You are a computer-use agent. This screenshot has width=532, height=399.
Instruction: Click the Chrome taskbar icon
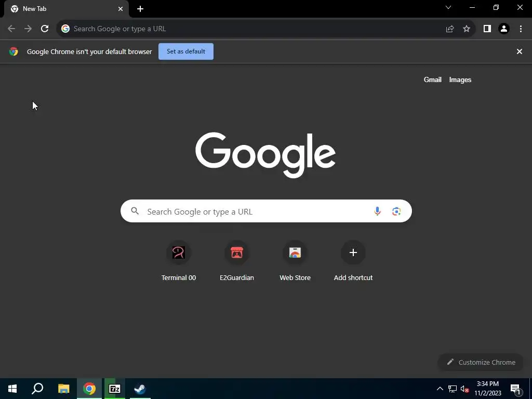tap(89, 389)
